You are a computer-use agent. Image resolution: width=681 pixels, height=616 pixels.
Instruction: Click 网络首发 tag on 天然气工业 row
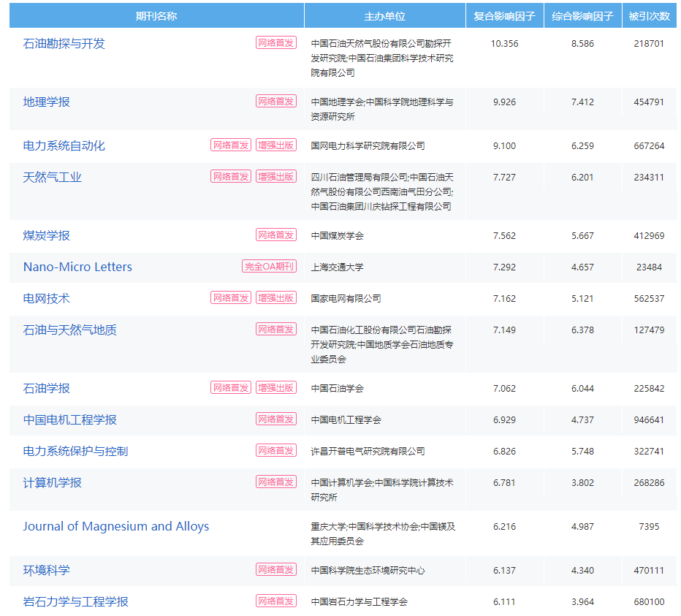[x=231, y=176]
